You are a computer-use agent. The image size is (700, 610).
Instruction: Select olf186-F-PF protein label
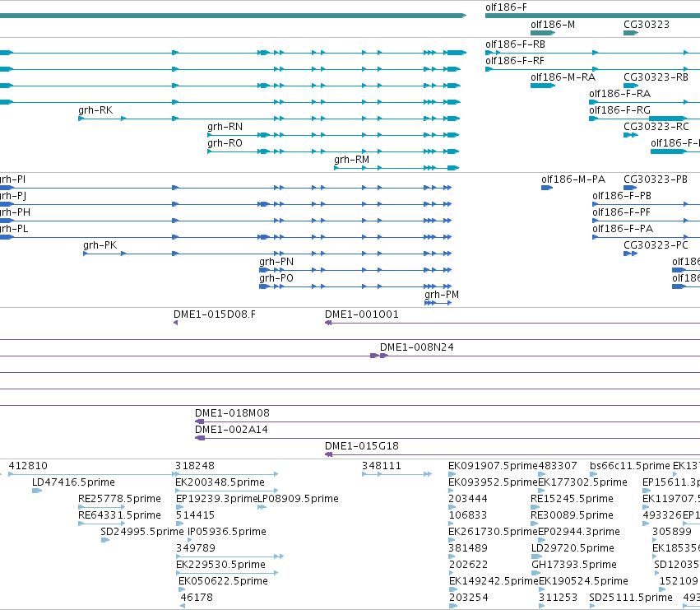pos(621,212)
